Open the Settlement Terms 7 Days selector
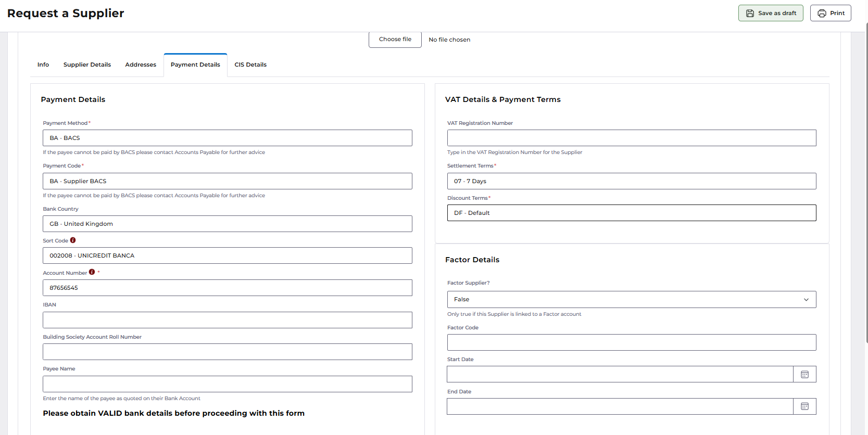This screenshot has height=435, width=868. (632, 181)
